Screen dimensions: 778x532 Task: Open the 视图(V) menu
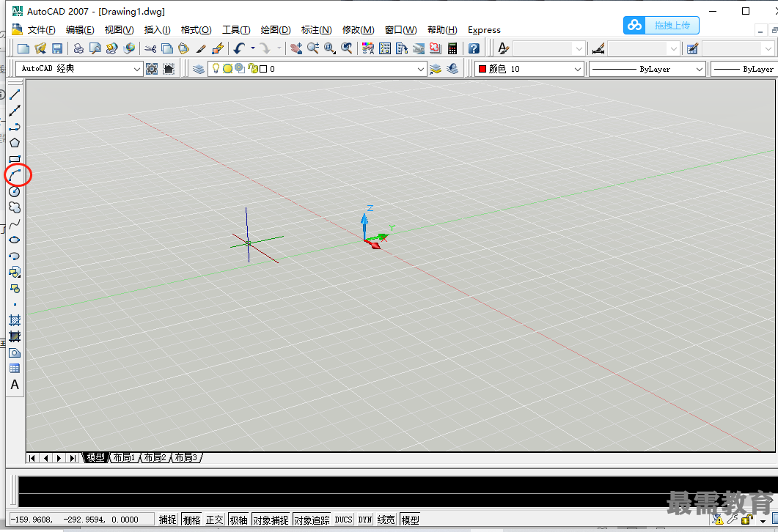(x=119, y=30)
